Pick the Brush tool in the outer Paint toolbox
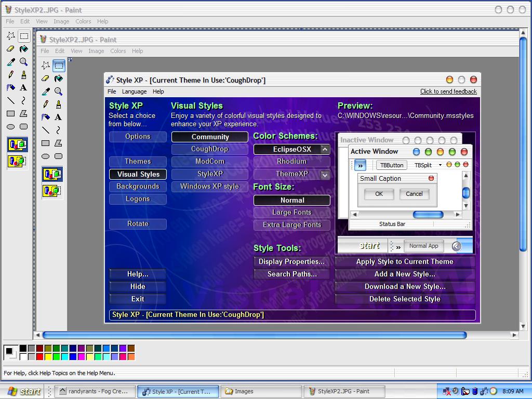Image resolution: width=532 pixels, height=399 pixels. pyautogui.click(x=24, y=75)
